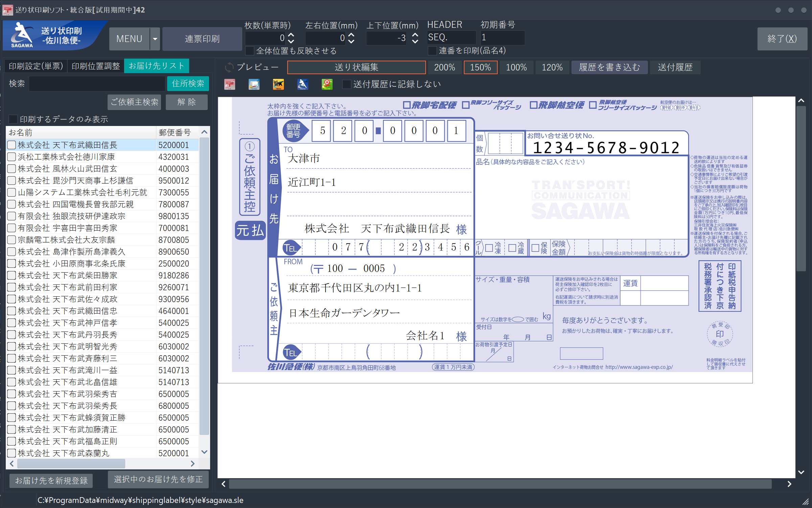
Task: Click the list's horizontal scroll left arrow
Action: coord(12,463)
